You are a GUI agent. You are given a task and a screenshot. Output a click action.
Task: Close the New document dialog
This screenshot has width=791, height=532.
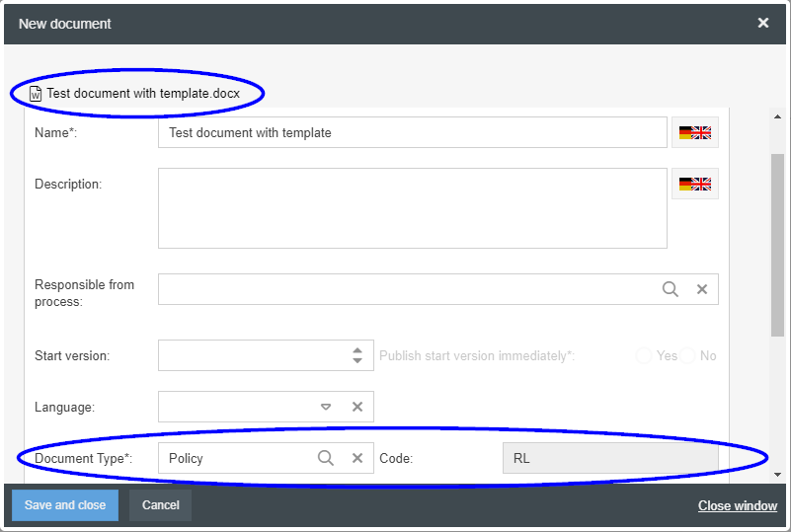click(763, 23)
